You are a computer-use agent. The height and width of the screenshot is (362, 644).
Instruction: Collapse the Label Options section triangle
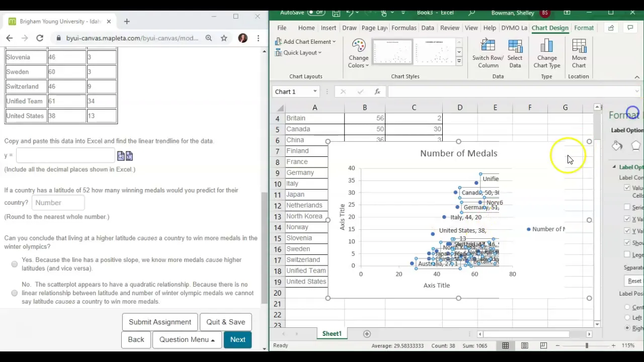point(614,167)
